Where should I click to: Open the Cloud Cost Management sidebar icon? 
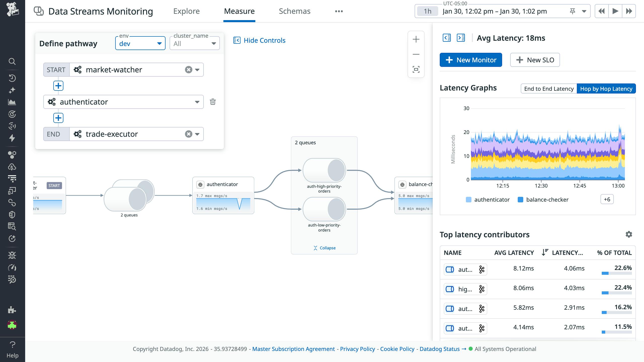(12, 166)
